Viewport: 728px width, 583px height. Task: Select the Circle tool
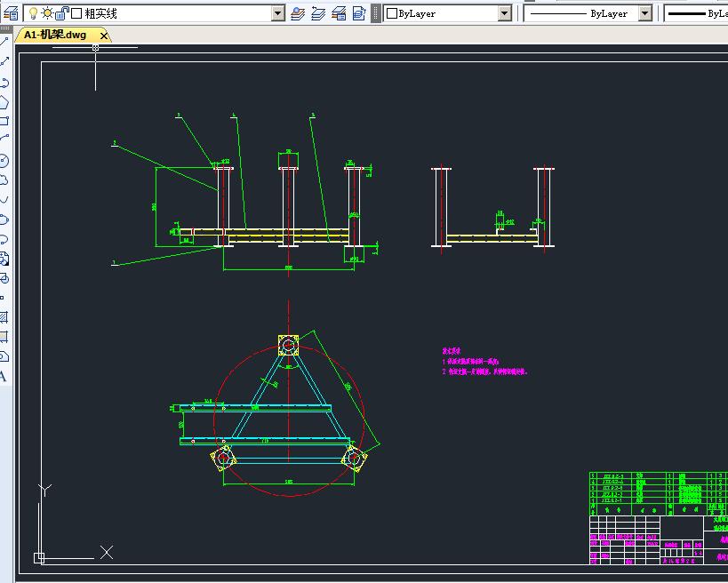[x=4, y=161]
